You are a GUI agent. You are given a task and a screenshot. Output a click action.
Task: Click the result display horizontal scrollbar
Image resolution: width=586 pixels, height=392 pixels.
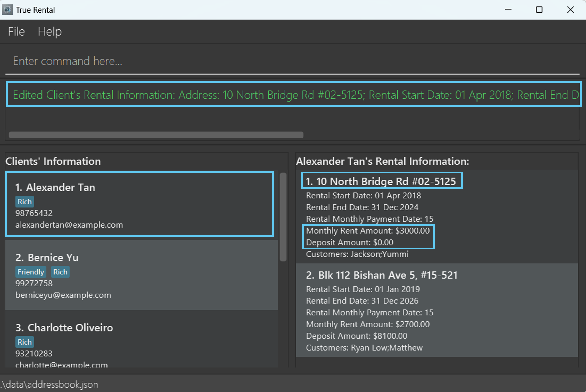156,135
